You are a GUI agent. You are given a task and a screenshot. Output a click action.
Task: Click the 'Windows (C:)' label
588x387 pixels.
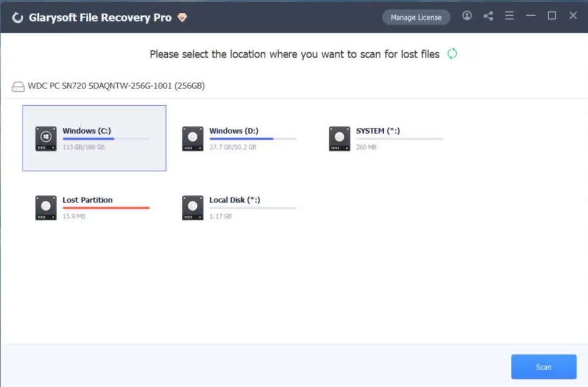(86, 131)
